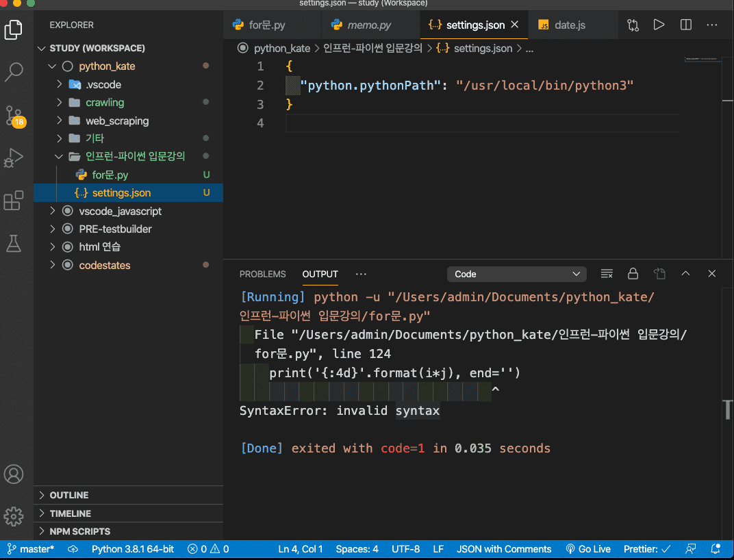This screenshot has height=560, width=734.
Task: Open Source Control view with 18 badge
Action: 14,116
